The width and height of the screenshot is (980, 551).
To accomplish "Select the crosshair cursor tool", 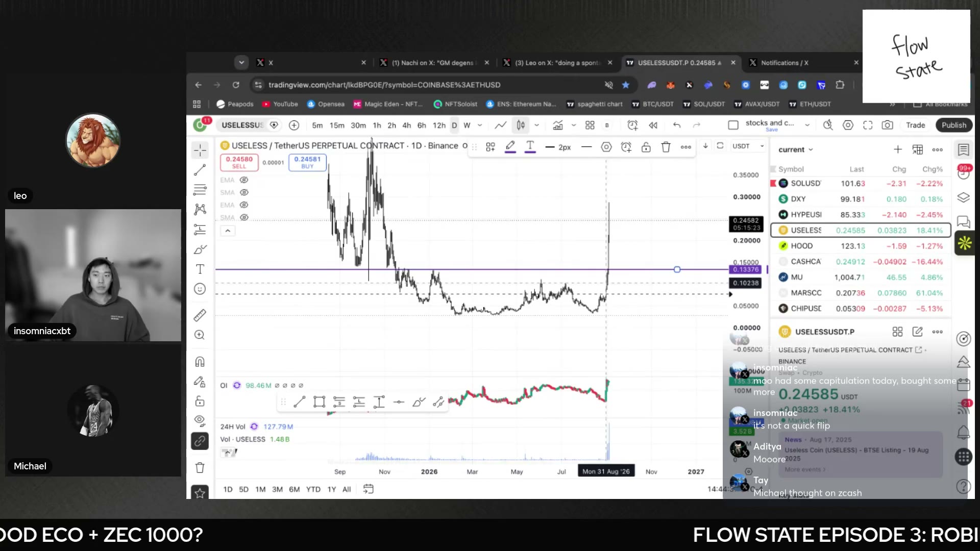I will click(200, 150).
